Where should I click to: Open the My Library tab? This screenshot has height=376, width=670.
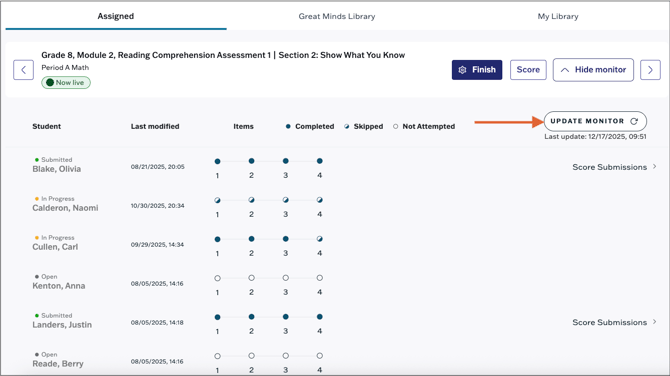coord(558,16)
